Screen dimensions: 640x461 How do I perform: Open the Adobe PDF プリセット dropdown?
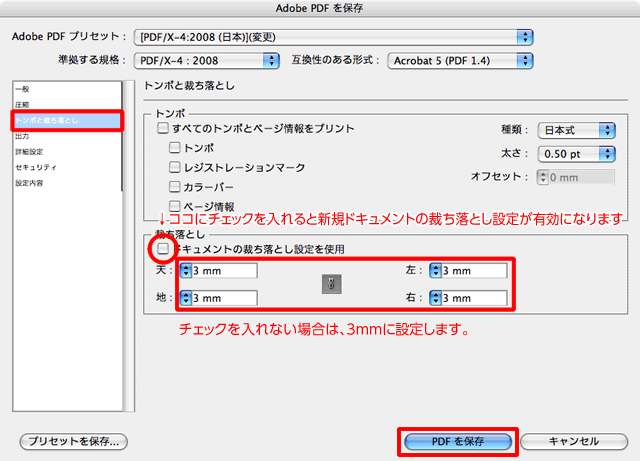pos(333,37)
